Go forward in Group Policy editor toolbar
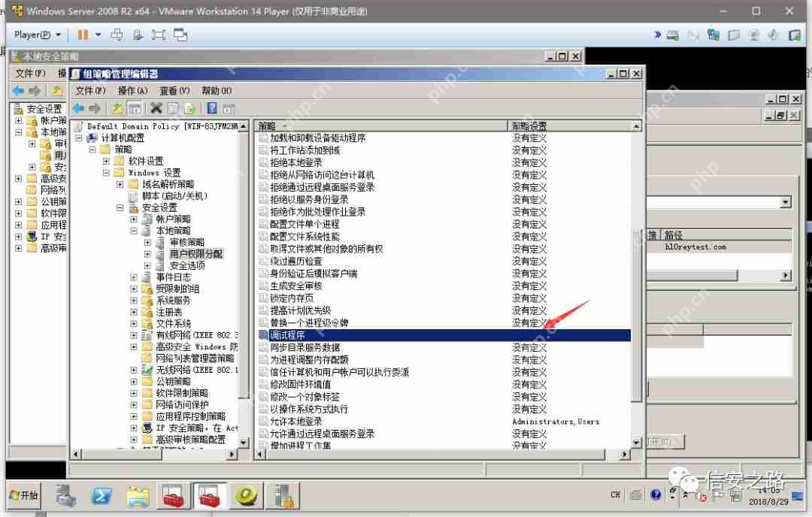The height and width of the screenshot is (517, 812). coord(95,108)
